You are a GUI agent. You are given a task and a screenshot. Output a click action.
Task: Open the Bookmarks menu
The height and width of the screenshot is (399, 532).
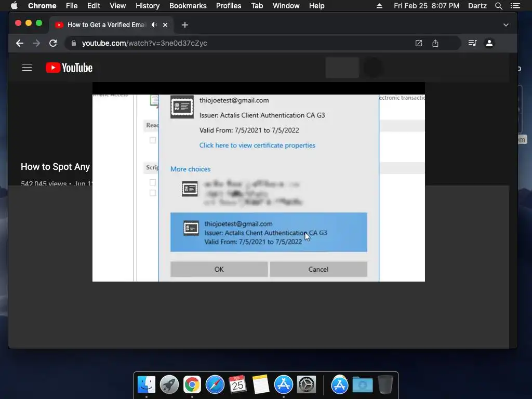[x=188, y=6]
